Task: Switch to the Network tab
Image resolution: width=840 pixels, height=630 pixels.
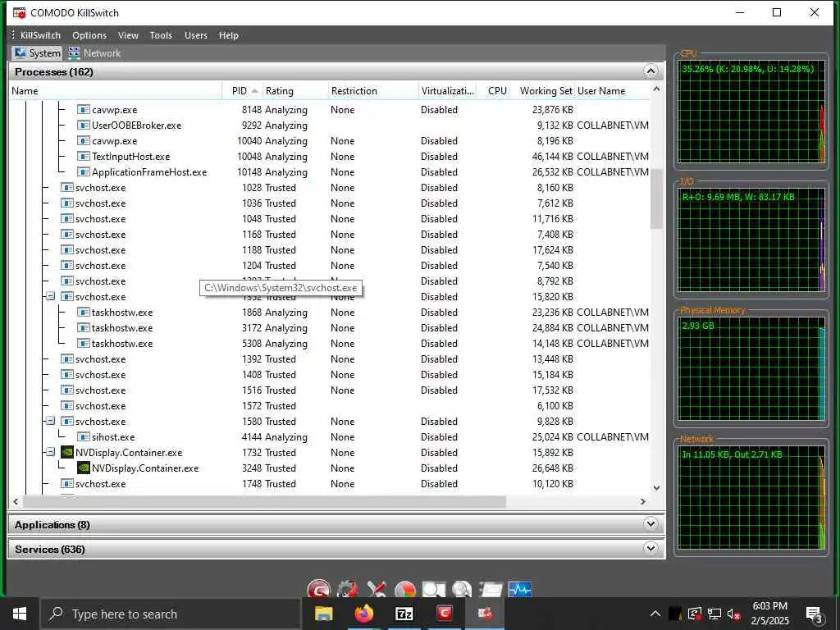Action: pos(94,53)
